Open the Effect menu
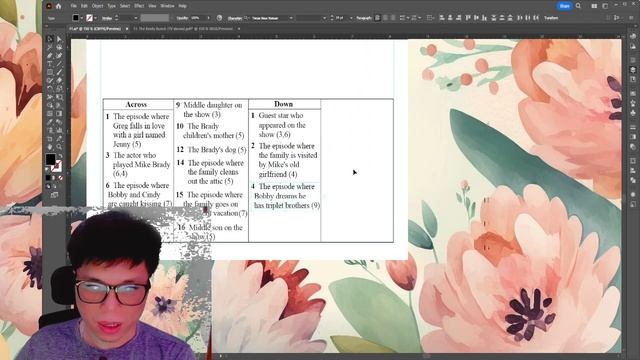This screenshot has height=360, width=640. (x=139, y=6)
